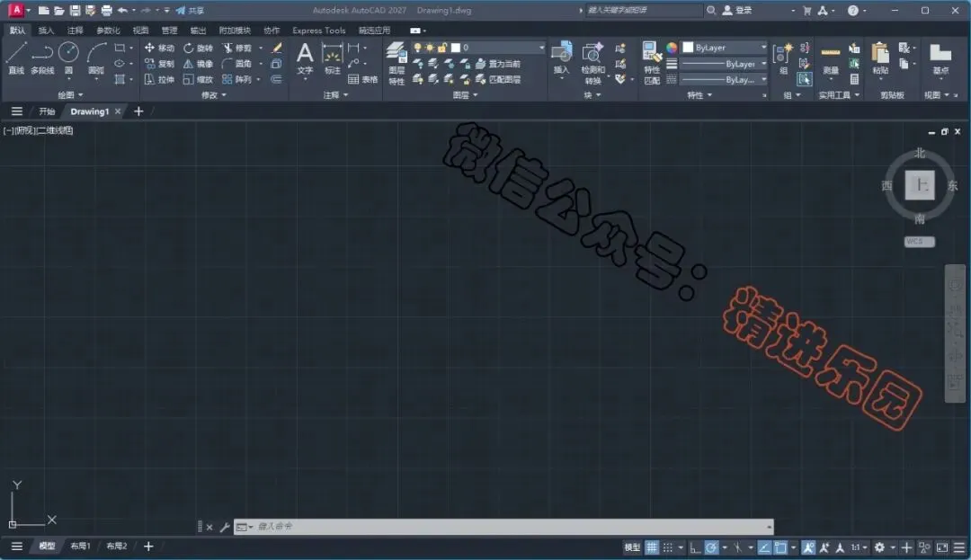
Task: Click the 复制 (Copy) modify tool
Action: pos(159,64)
